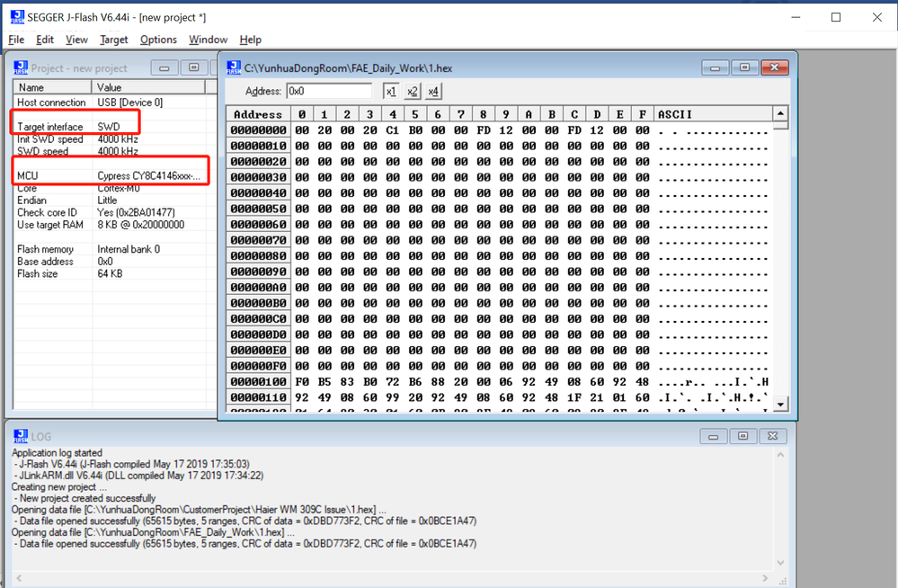Open the Options menu
This screenshot has height=588, width=898.
pyautogui.click(x=158, y=40)
